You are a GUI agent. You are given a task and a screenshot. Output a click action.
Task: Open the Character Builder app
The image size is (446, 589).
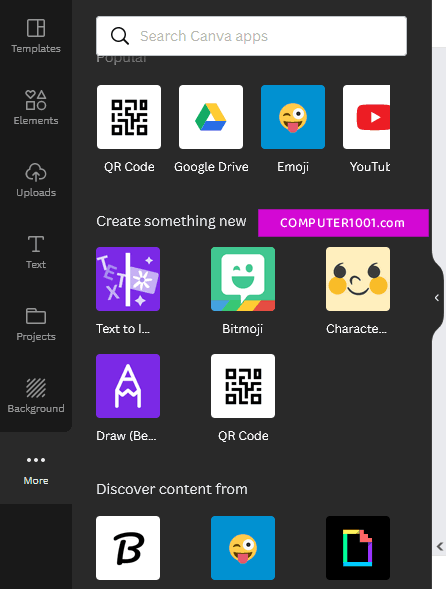358,279
